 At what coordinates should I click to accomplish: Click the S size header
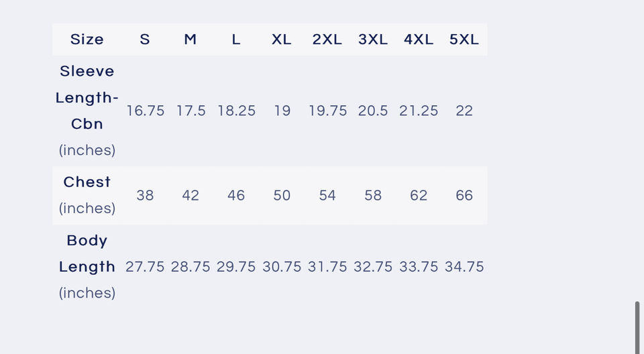click(x=145, y=40)
